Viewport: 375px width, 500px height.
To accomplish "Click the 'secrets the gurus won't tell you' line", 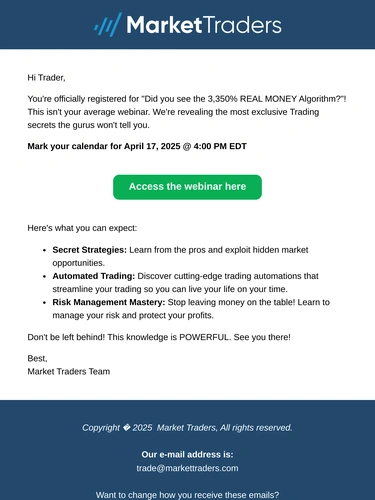I will coord(88,125).
